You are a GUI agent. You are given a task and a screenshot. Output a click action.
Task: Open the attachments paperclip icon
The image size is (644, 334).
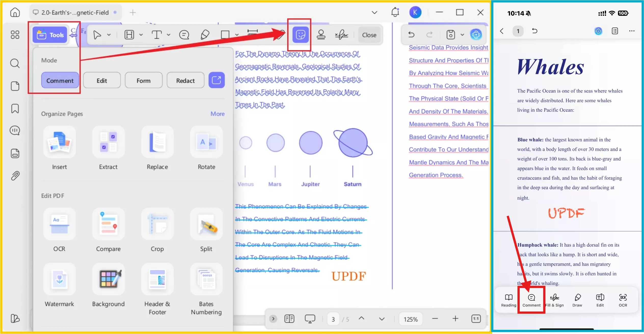point(15,175)
